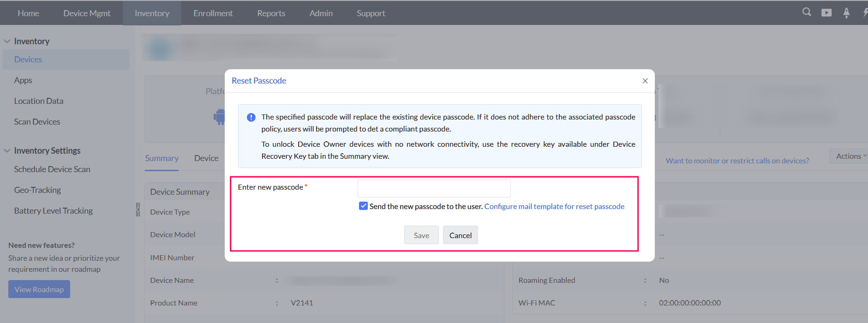Screen dimensions: 868x323
Task: Click the search magnifier icon in top bar
Action: (806, 12)
